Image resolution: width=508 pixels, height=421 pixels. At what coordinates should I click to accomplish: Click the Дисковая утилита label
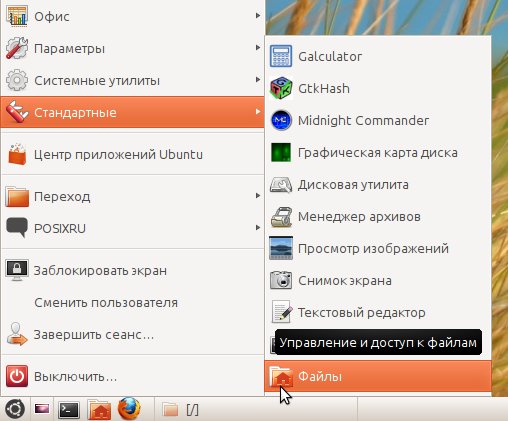[353, 185]
